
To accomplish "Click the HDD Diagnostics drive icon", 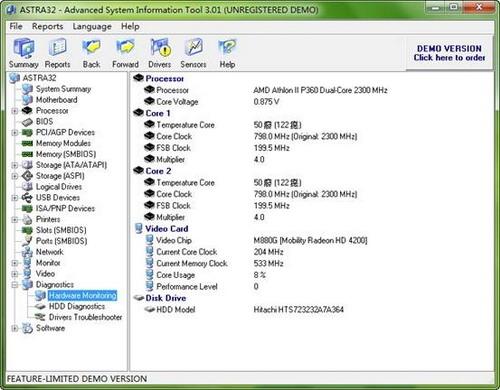I will pyautogui.click(x=41, y=306).
